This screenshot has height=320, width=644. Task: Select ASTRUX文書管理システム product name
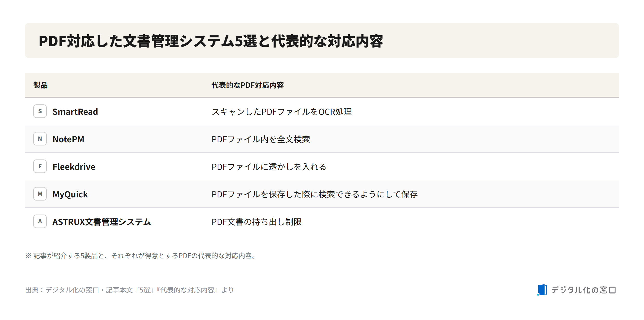[102, 222]
